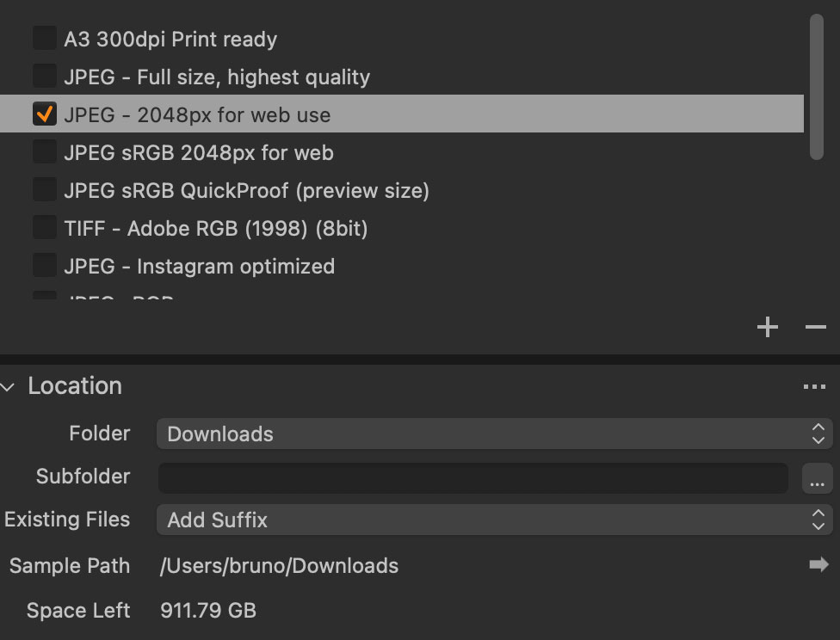Viewport: 840px width, 640px height.
Task: Enable JPEG sRGB QuickProof preview size checkbox
Action: (45, 190)
